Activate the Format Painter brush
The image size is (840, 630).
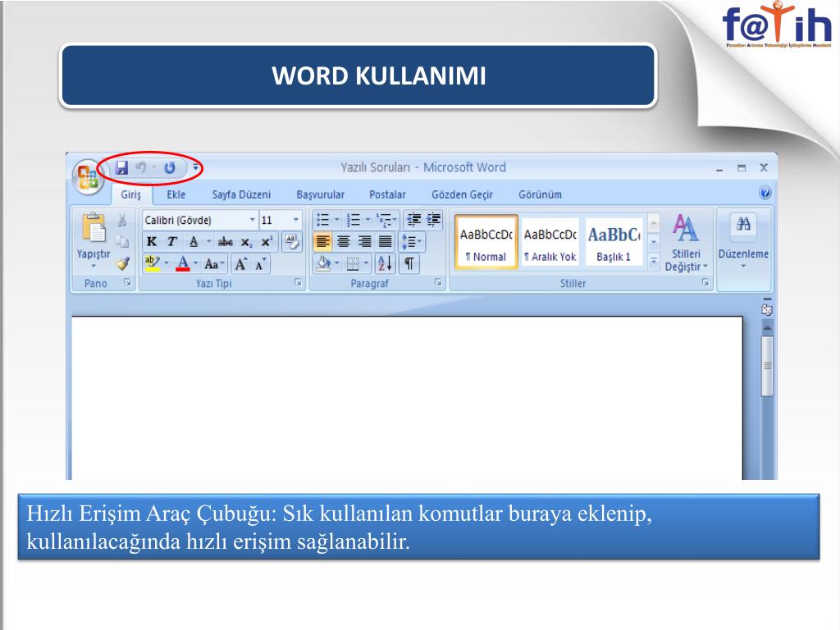pos(123,263)
